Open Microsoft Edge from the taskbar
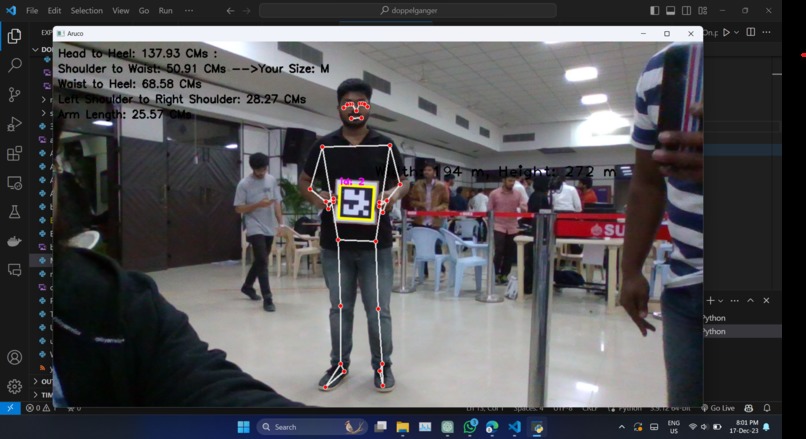This screenshot has width=806, height=439. coord(492,427)
